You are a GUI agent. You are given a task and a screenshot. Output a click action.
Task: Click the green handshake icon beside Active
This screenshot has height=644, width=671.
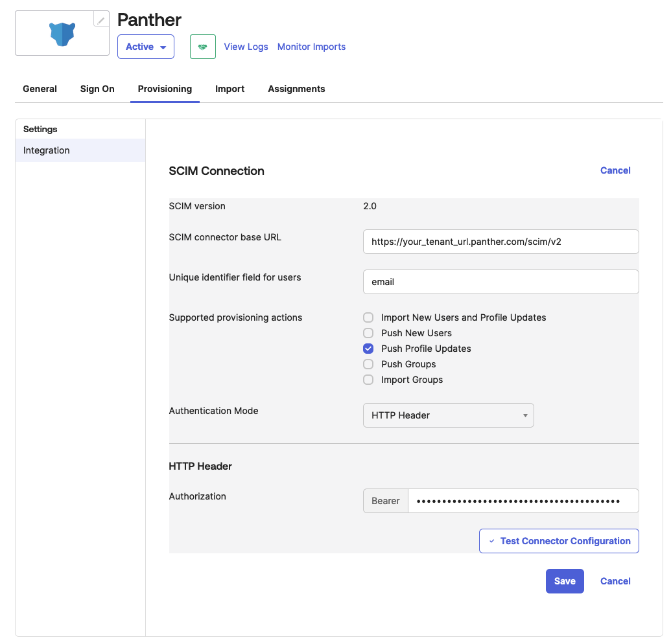tap(202, 46)
